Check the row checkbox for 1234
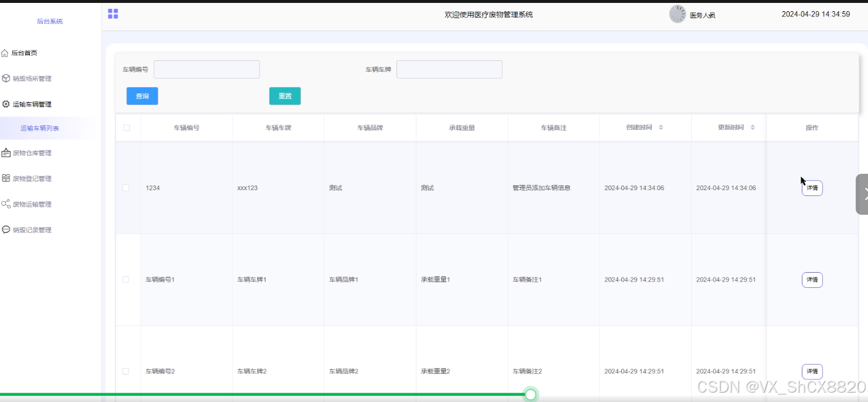This screenshot has width=868, height=402. coord(125,188)
